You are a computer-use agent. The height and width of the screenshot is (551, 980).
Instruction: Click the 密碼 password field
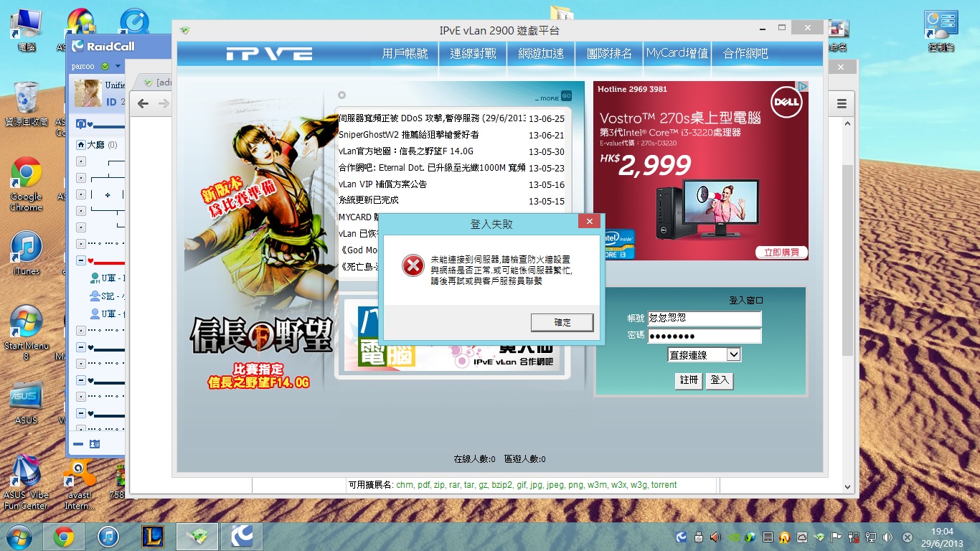click(704, 336)
